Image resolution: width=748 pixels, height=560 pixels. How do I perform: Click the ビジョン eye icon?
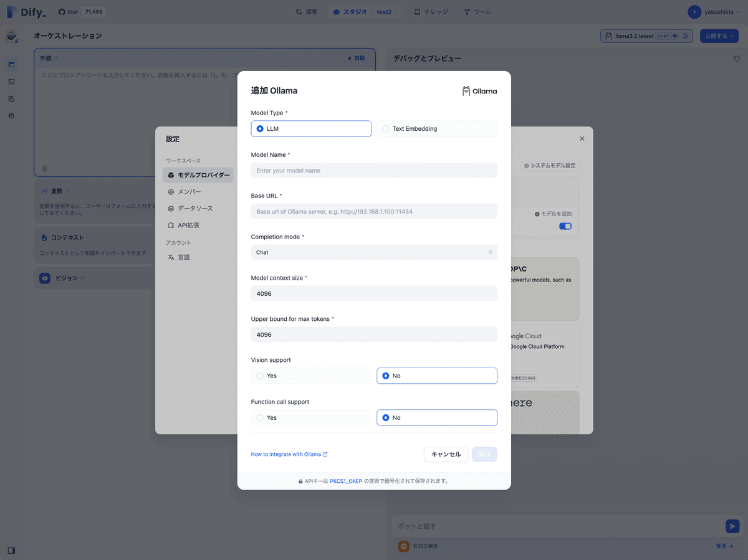tap(45, 278)
